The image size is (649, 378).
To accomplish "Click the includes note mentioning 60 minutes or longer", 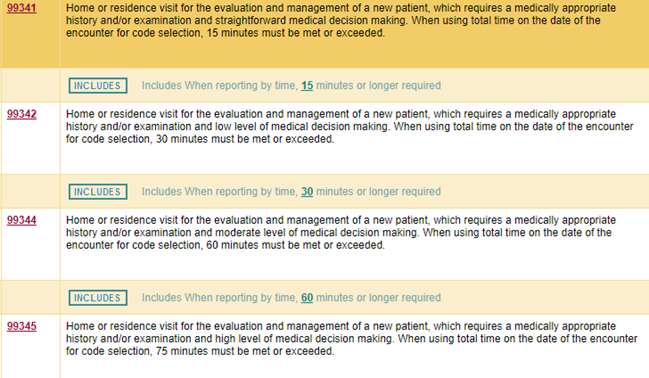I will pyautogui.click(x=291, y=298).
